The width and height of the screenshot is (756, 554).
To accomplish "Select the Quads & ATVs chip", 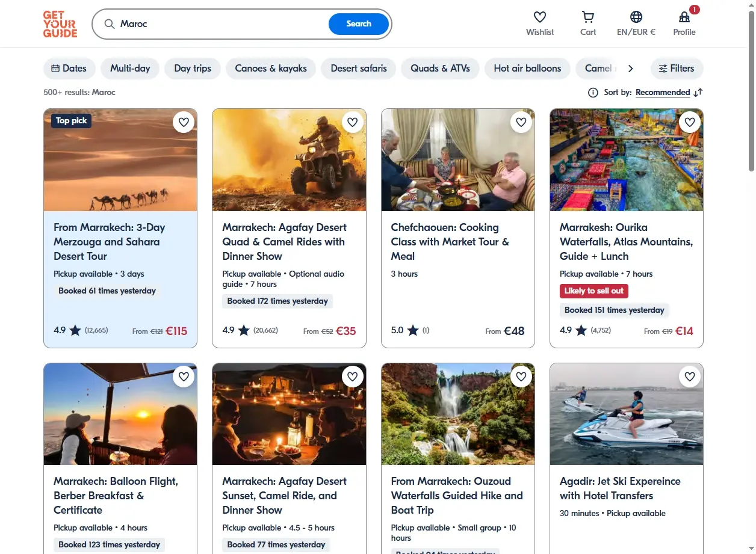I will tap(441, 69).
